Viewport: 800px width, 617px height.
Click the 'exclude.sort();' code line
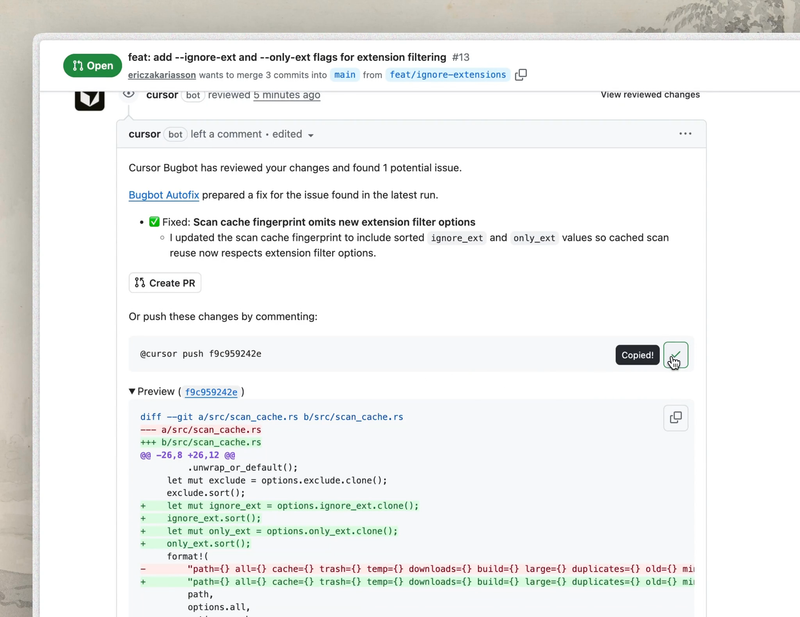point(206,493)
